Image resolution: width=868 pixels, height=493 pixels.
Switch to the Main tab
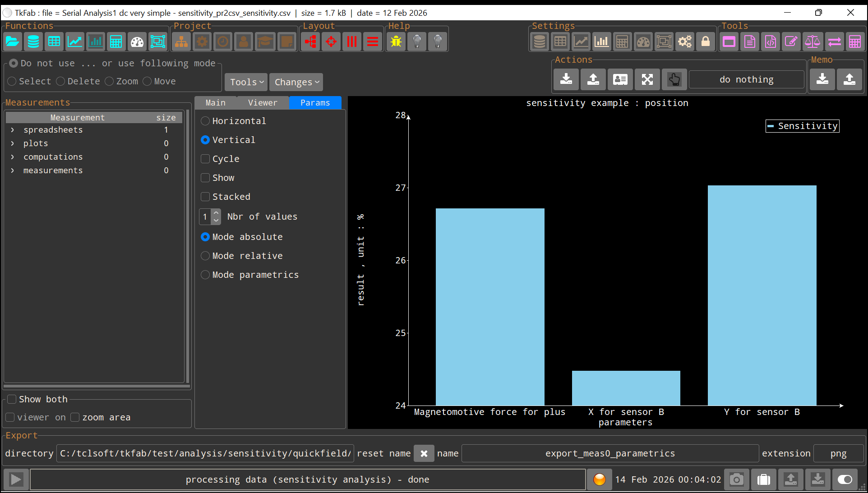pos(216,103)
